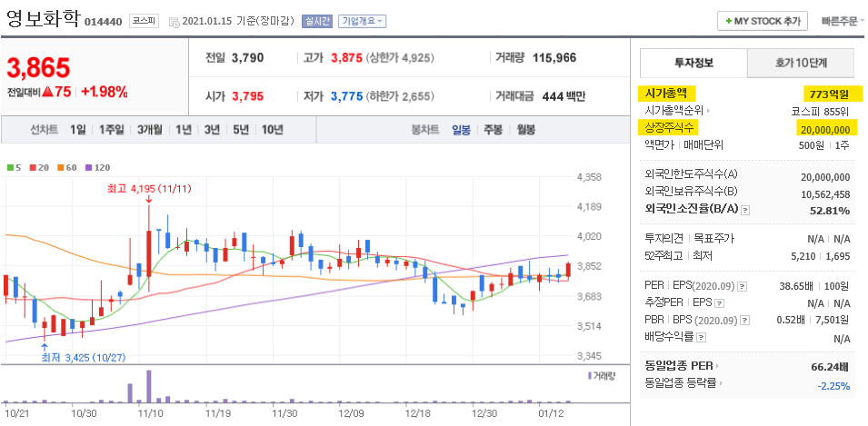Click the 전일 value 3,790
Screen dimensions: 868x426
(248, 57)
